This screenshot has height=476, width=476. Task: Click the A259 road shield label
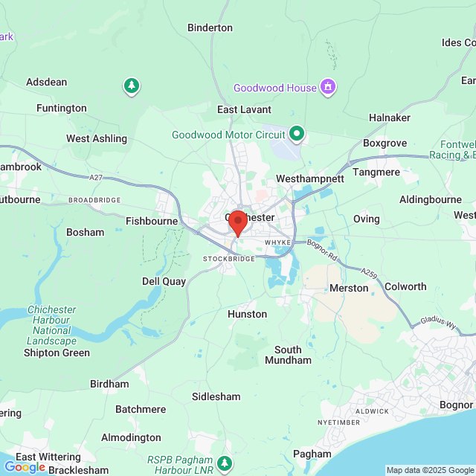[x=370, y=273]
